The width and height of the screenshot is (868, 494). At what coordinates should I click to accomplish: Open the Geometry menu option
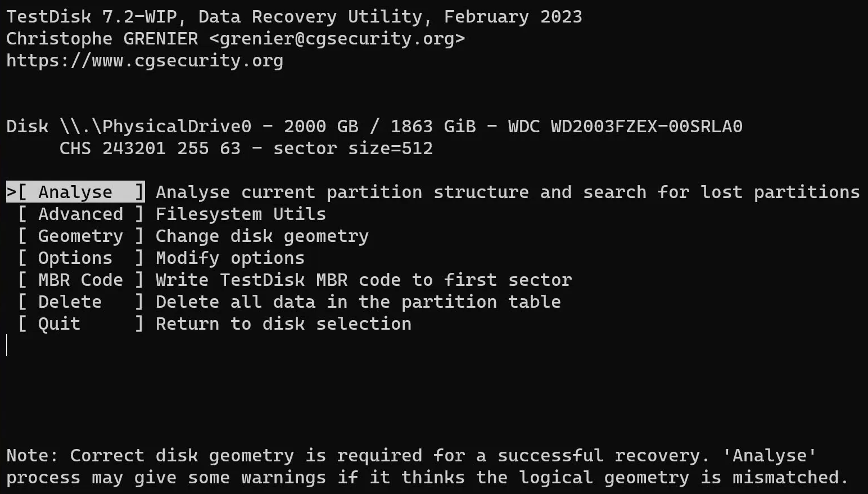pos(80,236)
